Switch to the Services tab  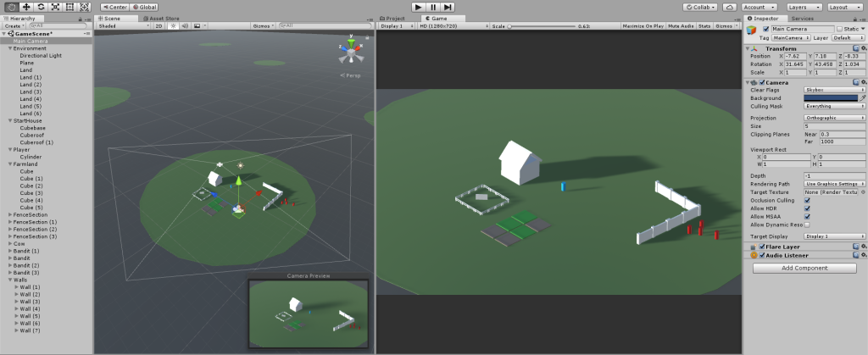point(804,18)
